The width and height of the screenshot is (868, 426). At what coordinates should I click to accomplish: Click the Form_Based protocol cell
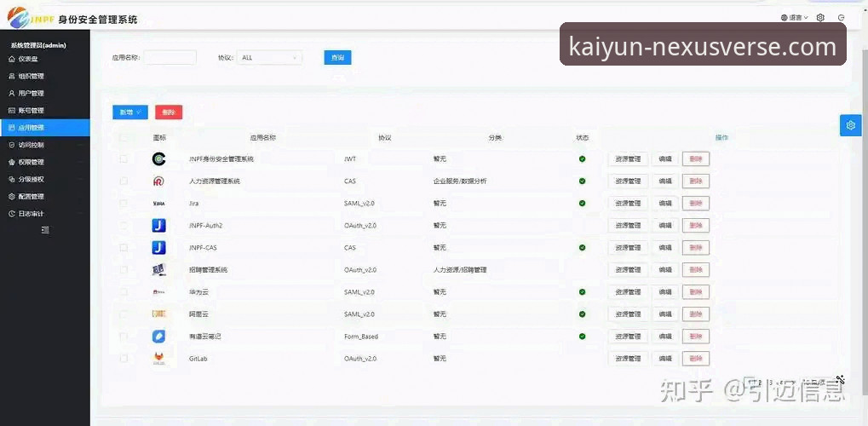(x=361, y=337)
